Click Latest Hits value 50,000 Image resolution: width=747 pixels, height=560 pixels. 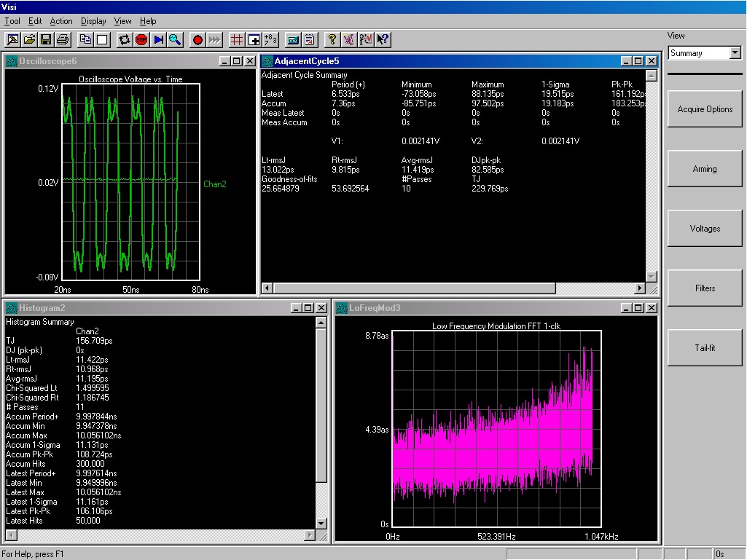pyautogui.click(x=88, y=521)
